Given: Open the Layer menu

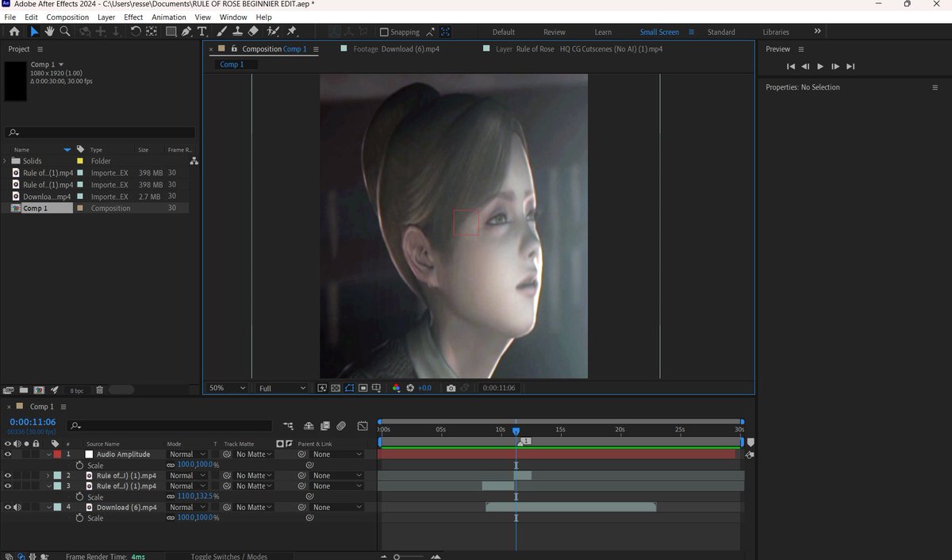Looking at the screenshot, I should pyautogui.click(x=106, y=17).
